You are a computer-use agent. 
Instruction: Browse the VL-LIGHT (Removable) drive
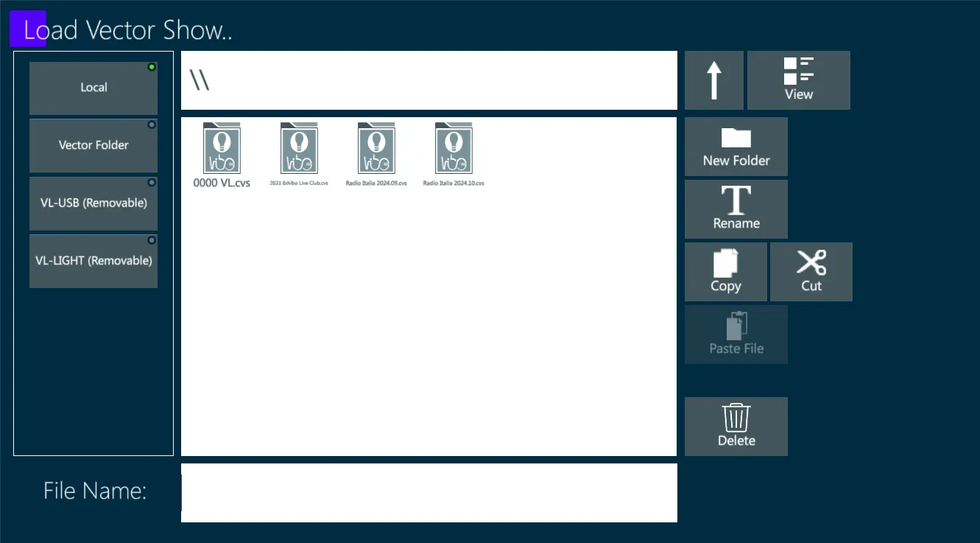(94, 261)
